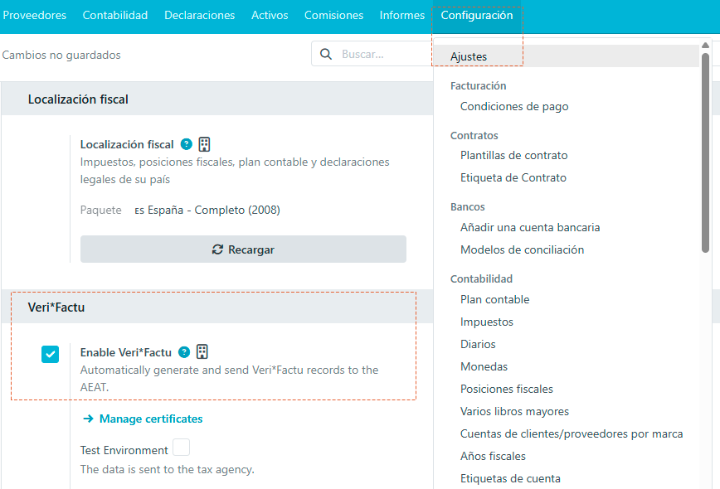Open Cuentas de clientes/proveedores por marca
The height and width of the screenshot is (489, 720).
[572, 434]
